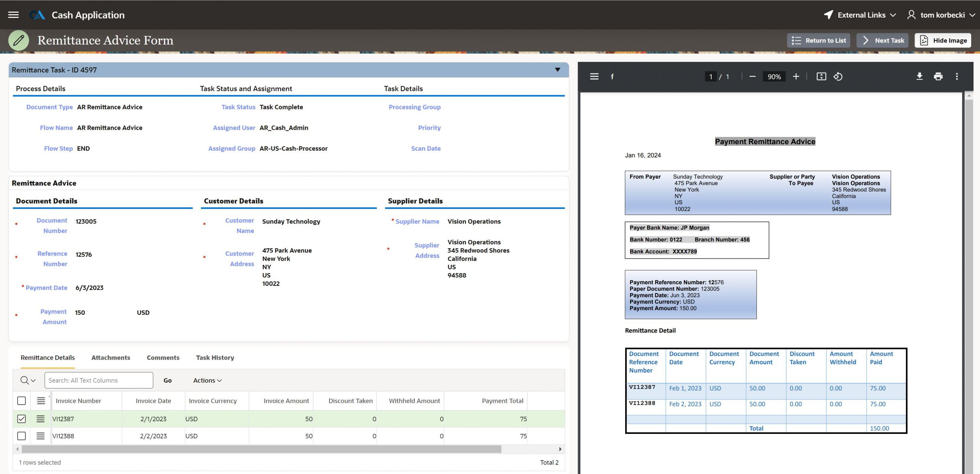Screen dimensions: 980x474
Task: Check the VI12388 row checkbox
Action: click(21, 436)
